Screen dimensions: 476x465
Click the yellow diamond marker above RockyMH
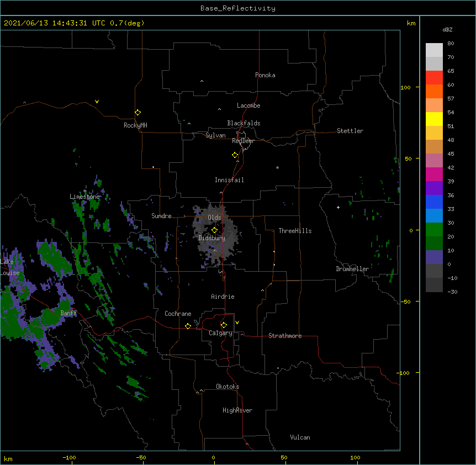coord(137,112)
